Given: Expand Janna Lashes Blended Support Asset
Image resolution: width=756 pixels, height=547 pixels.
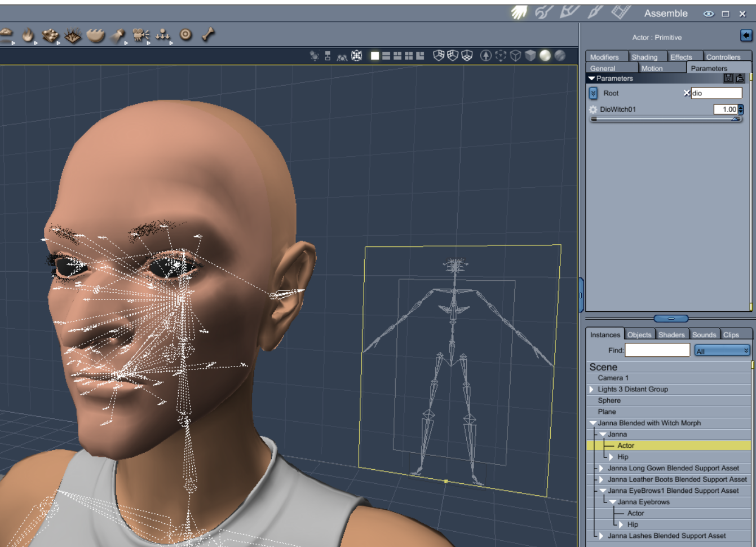Looking at the screenshot, I should (x=601, y=536).
